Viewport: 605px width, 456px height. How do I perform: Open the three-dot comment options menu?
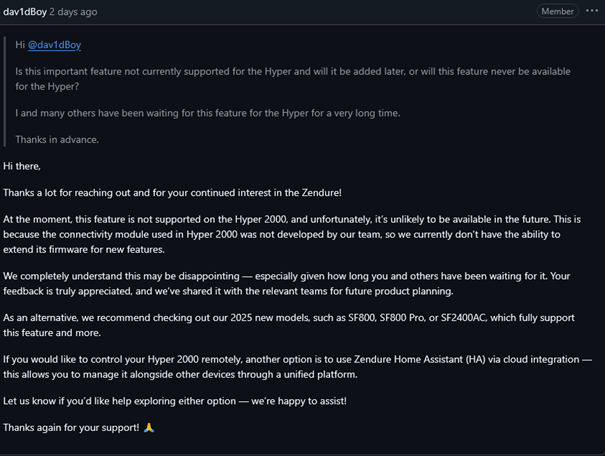592,11
